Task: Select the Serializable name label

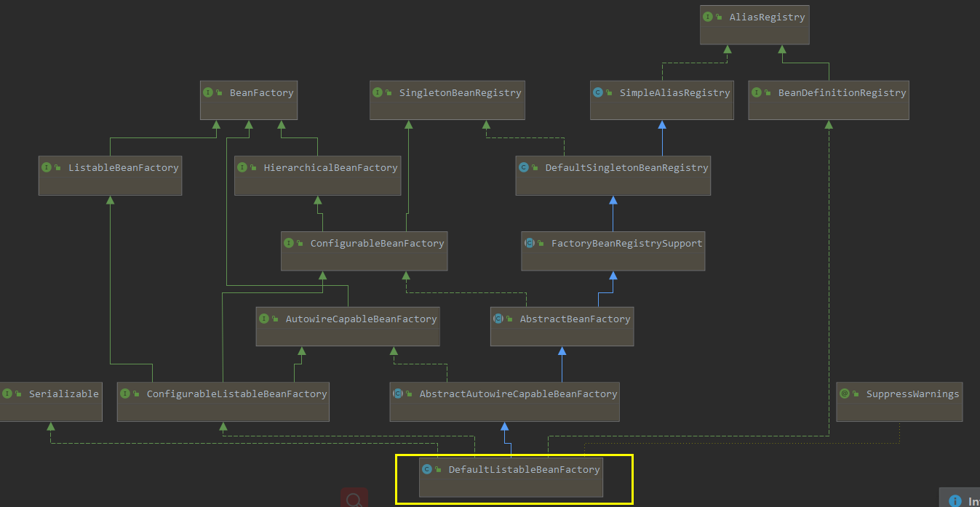Action: [x=64, y=394]
